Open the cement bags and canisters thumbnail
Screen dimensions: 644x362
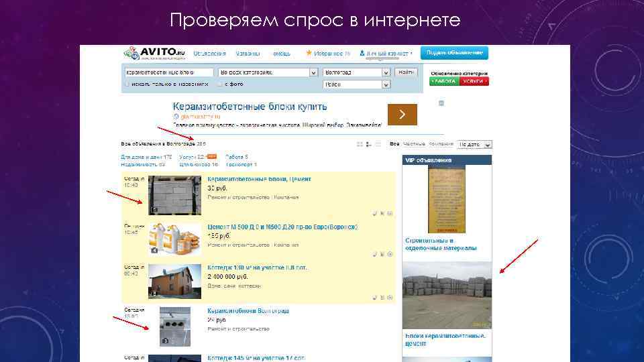click(x=175, y=239)
